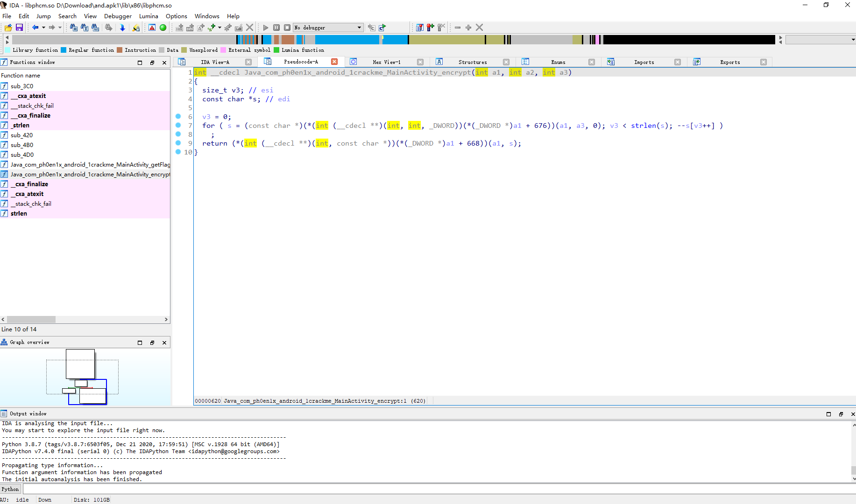Close the Output window panel
Screen dimensions: 856x504
[853, 414]
